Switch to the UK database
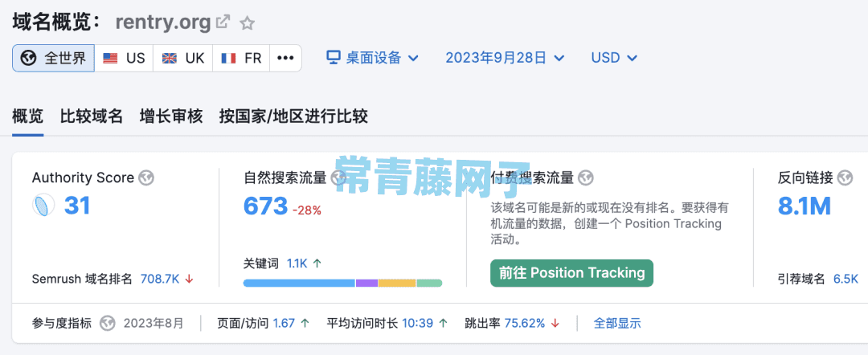This screenshot has width=868, height=355. point(182,58)
